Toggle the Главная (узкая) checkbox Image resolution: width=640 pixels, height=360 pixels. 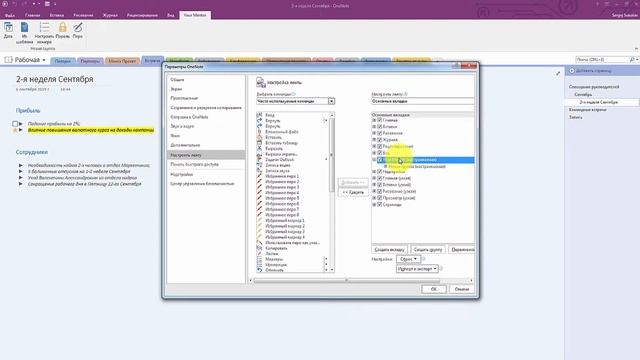tap(380, 178)
